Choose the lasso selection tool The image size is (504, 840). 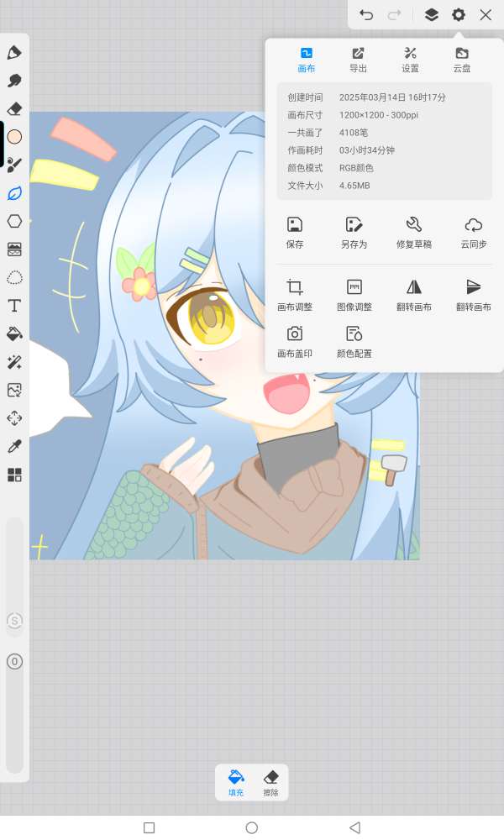coord(14,277)
